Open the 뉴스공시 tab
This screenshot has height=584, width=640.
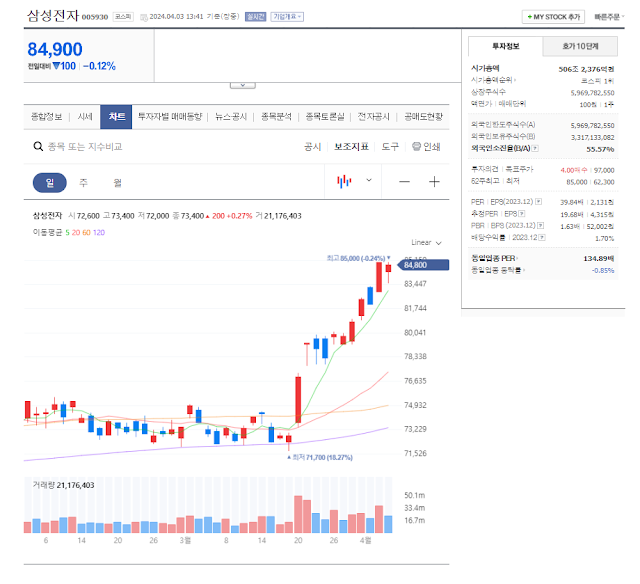(x=231, y=117)
